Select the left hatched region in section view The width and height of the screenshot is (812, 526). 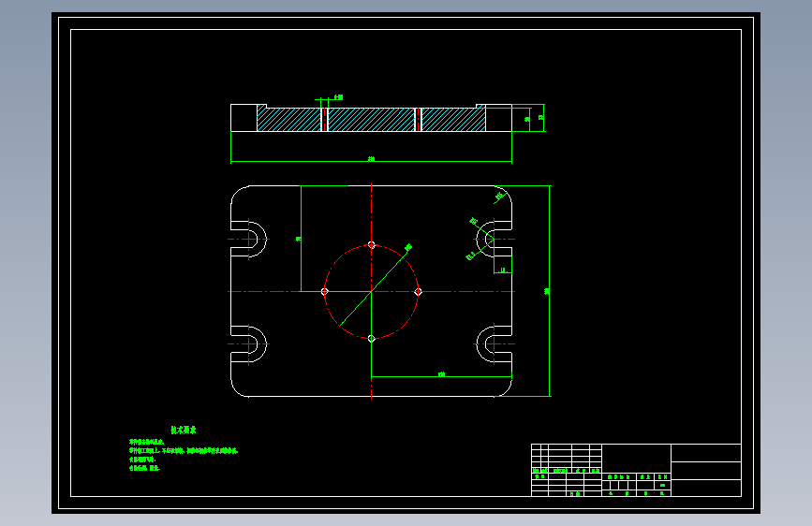(289, 119)
